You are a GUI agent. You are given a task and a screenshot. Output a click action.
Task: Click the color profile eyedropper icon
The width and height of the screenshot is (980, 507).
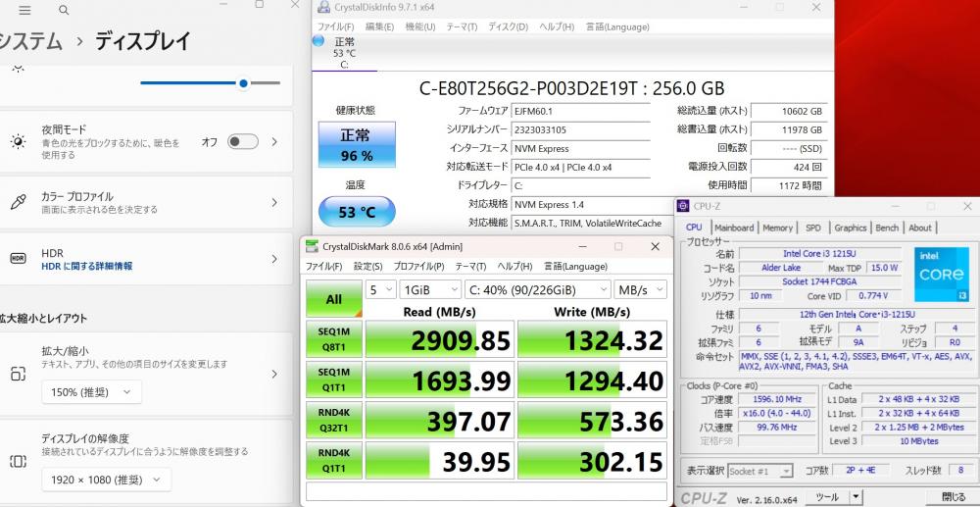(18, 203)
